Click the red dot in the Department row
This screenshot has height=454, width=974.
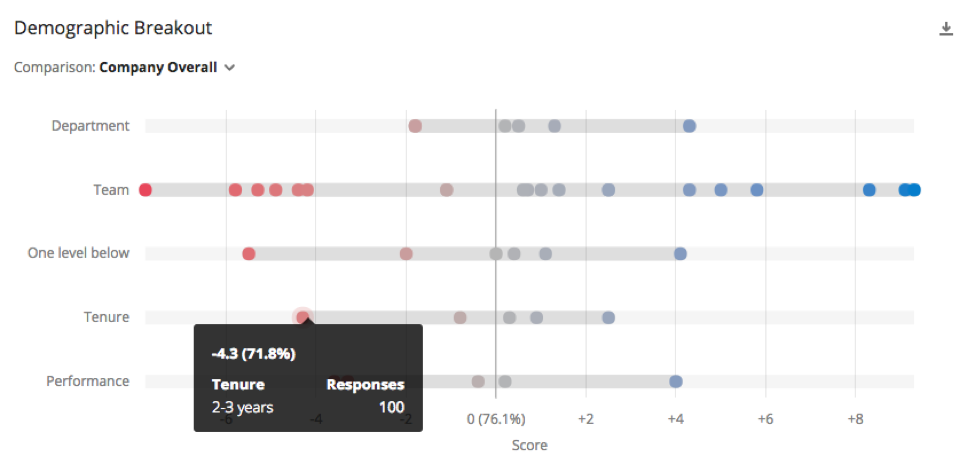coord(415,126)
